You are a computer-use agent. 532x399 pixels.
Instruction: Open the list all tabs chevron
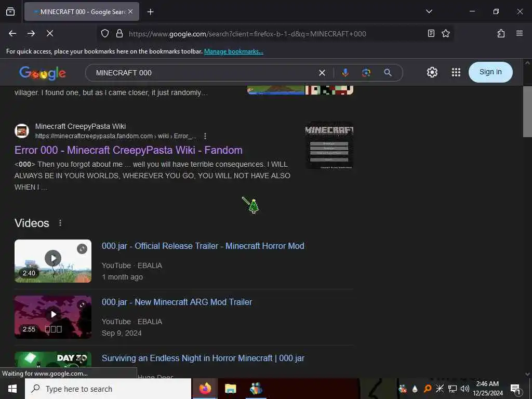click(x=429, y=11)
